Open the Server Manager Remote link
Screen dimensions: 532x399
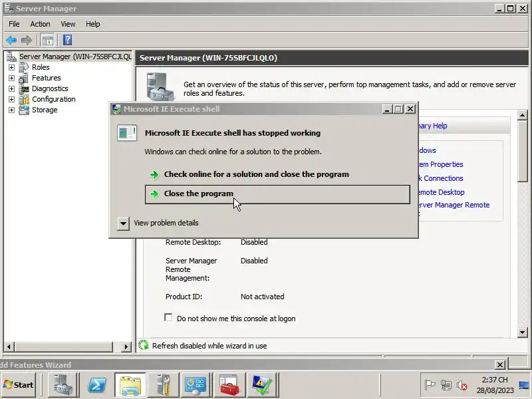point(454,205)
